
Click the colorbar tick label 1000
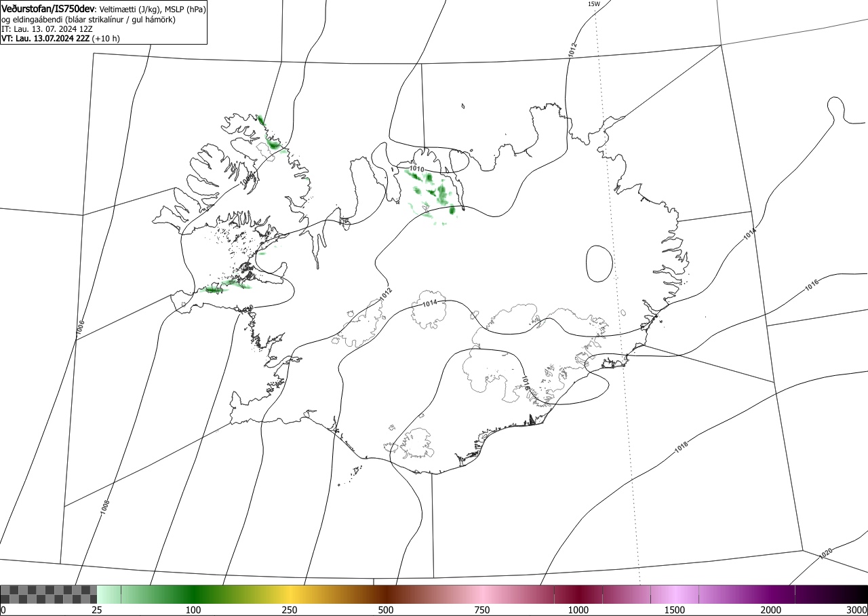[578, 610]
